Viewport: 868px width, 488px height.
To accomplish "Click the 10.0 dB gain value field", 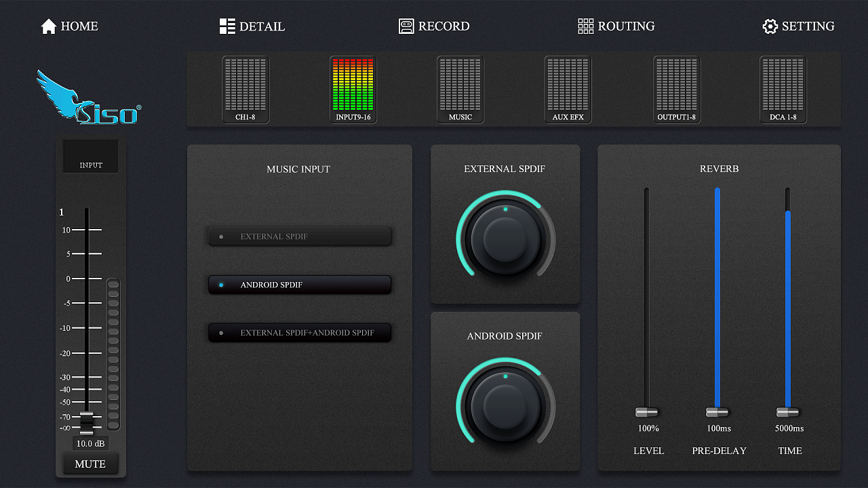I will [90, 444].
